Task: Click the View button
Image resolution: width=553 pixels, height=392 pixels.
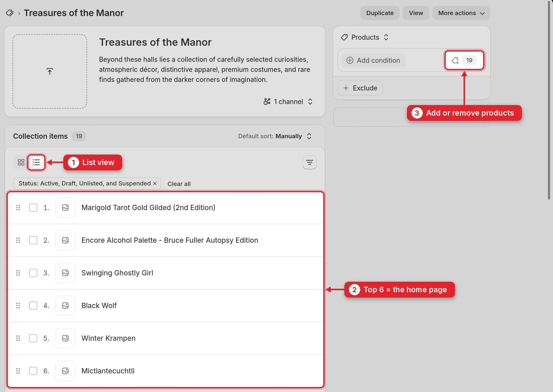Action: [416, 13]
